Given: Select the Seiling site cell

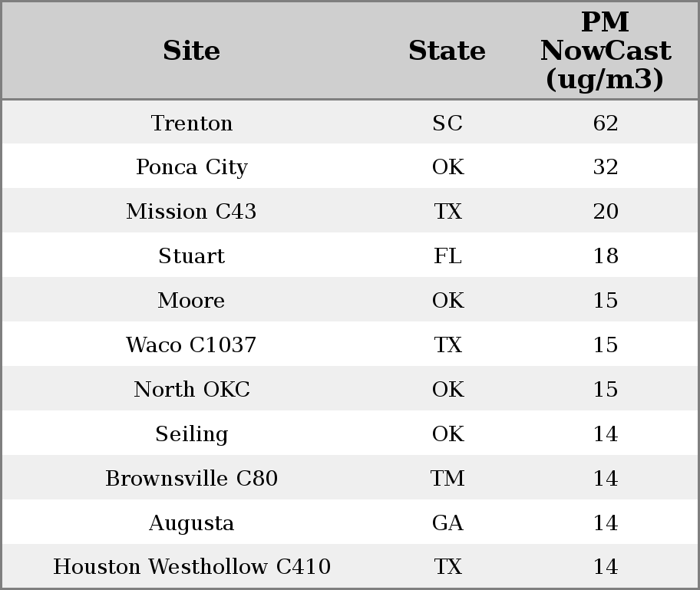Looking at the screenshot, I should [191, 434].
